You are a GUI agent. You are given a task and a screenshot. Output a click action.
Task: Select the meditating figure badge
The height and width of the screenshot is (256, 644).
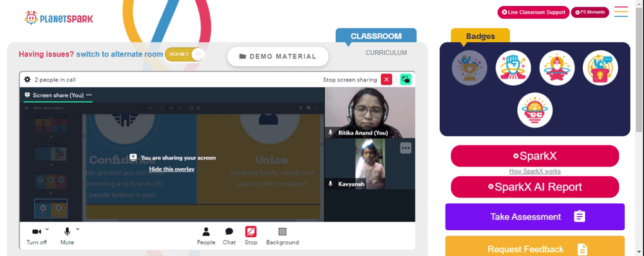tap(556, 68)
